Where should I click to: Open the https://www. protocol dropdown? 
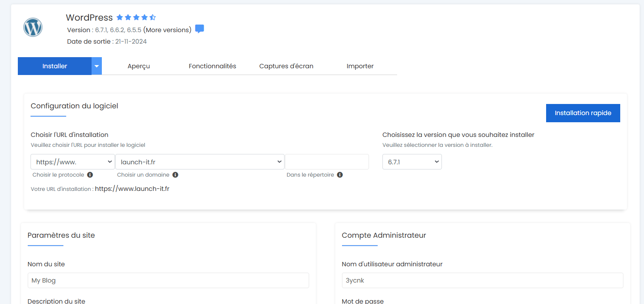coord(73,162)
